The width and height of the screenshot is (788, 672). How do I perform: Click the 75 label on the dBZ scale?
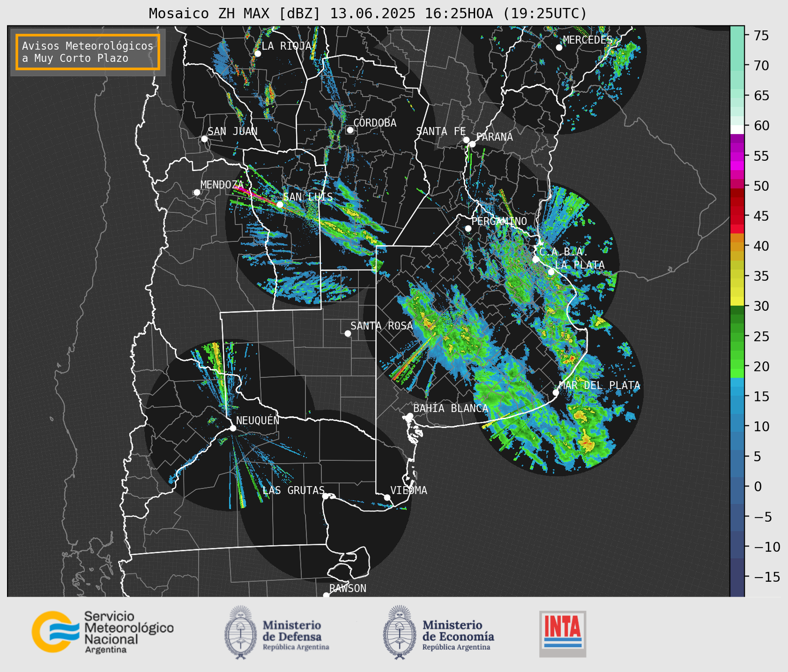763,36
